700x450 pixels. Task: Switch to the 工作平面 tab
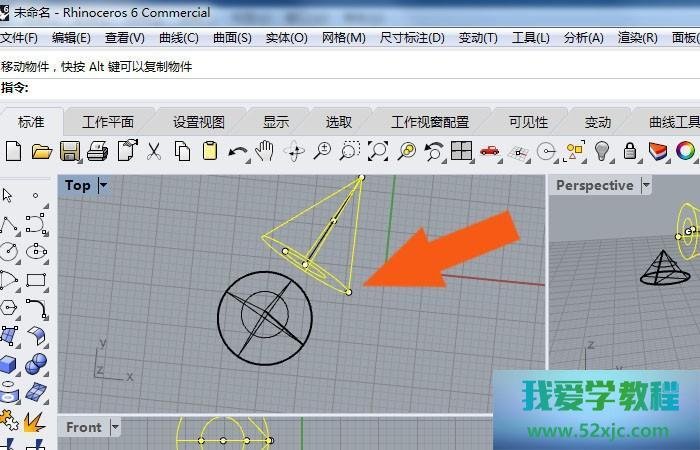click(x=108, y=122)
